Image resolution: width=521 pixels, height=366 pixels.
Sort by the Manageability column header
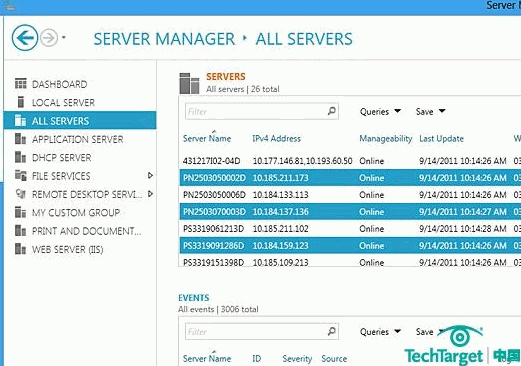tap(386, 138)
